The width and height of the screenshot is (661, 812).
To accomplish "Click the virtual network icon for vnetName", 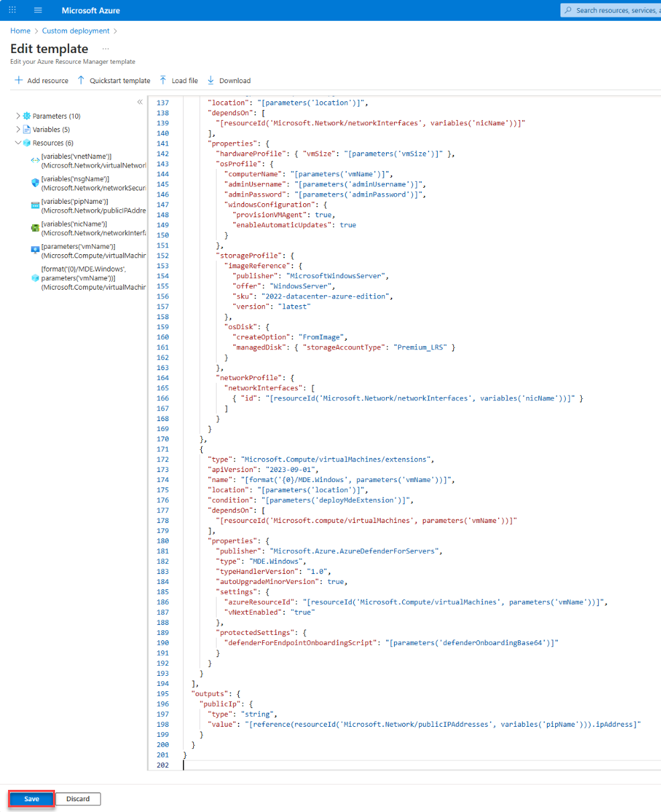I will click(35, 160).
